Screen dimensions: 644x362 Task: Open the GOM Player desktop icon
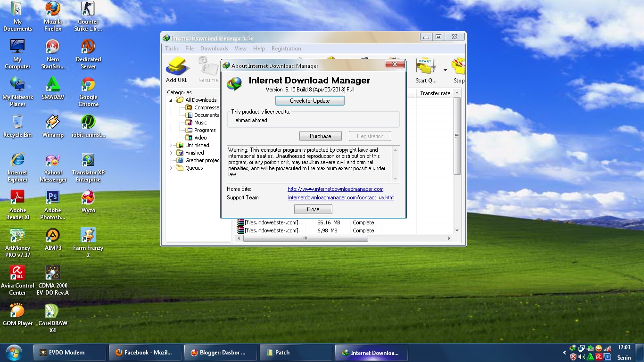click(x=17, y=315)
